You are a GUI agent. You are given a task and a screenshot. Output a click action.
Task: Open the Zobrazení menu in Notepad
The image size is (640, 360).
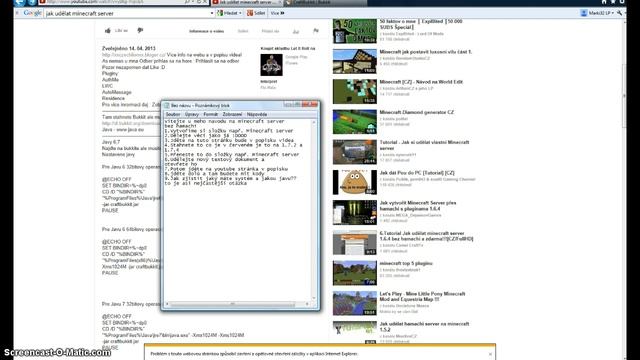[232, 114]
